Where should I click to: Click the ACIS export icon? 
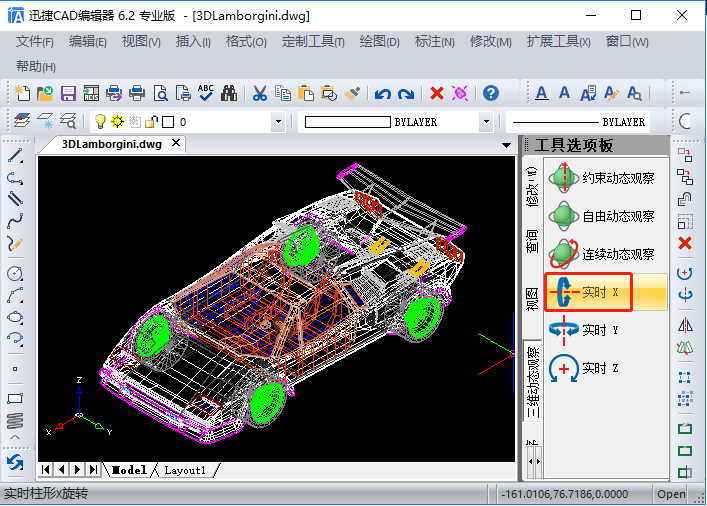tap(91, 93)
